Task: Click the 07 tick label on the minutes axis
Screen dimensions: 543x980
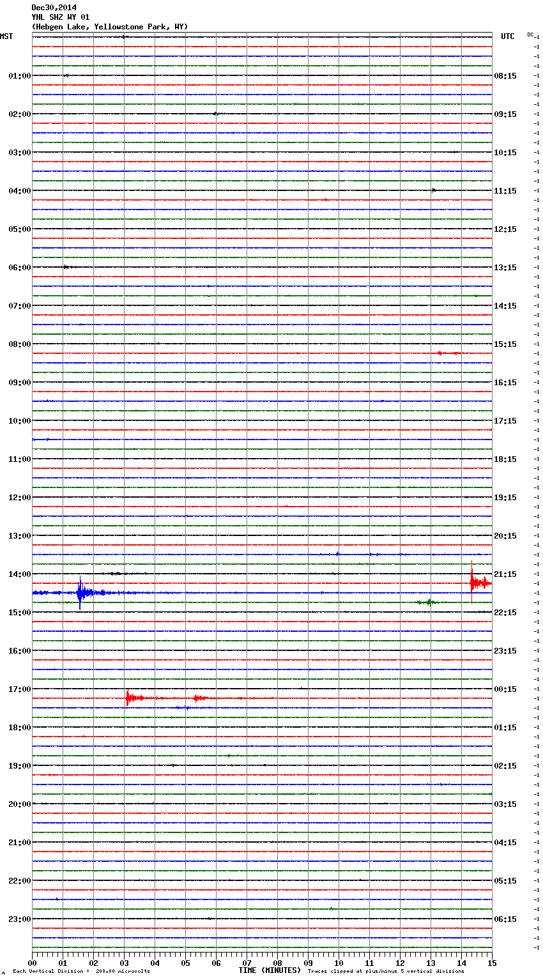Action: tap(247, 963)
